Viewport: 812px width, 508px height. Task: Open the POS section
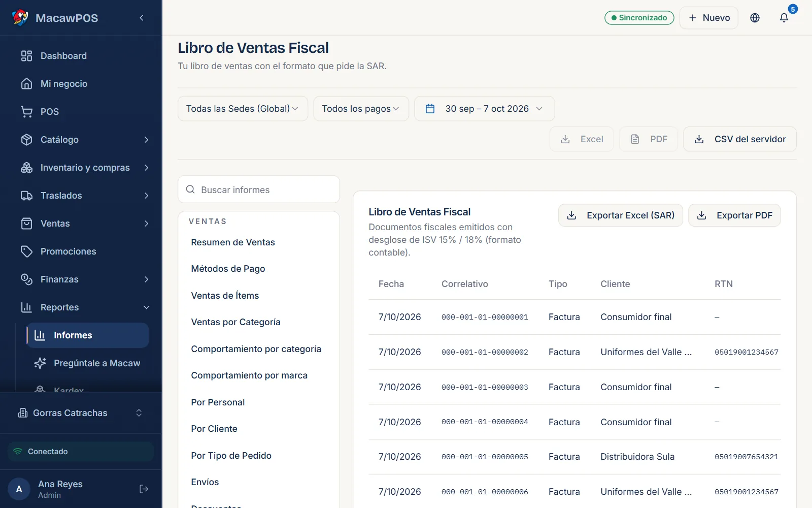pyautogui.click(x=81, y=112)
